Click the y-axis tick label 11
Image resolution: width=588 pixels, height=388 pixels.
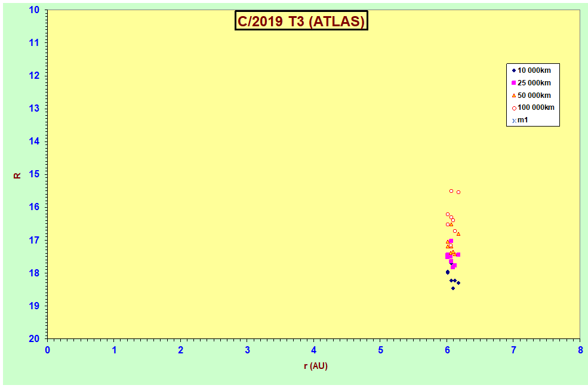[34, 43]
